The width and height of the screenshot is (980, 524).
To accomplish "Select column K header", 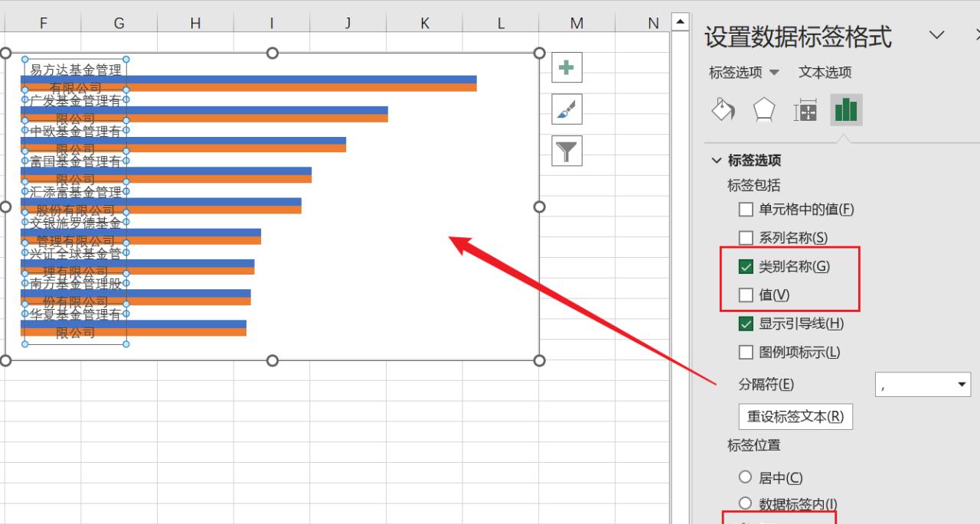I will pyautogui.click(x=424, y=23).
